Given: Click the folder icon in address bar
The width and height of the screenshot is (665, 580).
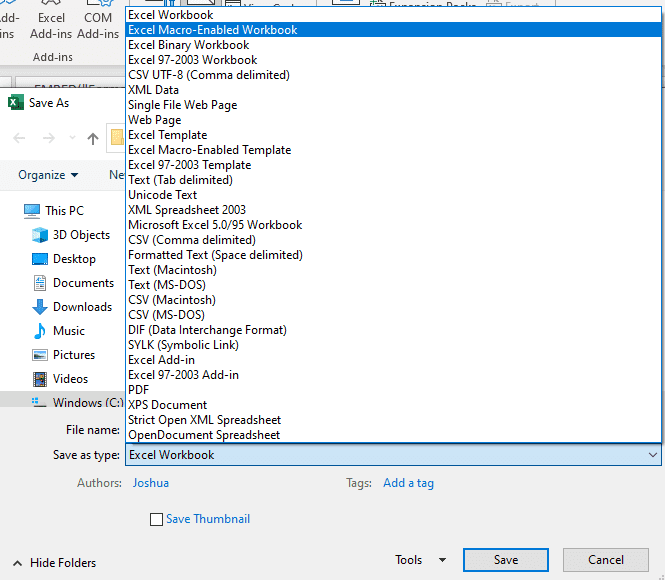Looking at the screenshot, I should coord(117,138).
